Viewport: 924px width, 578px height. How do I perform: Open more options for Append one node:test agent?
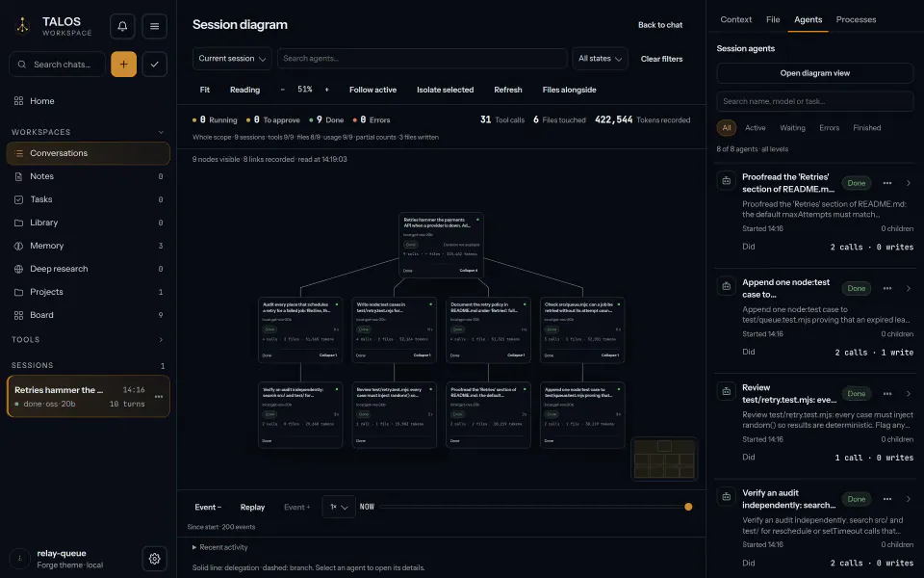point(886,288)
